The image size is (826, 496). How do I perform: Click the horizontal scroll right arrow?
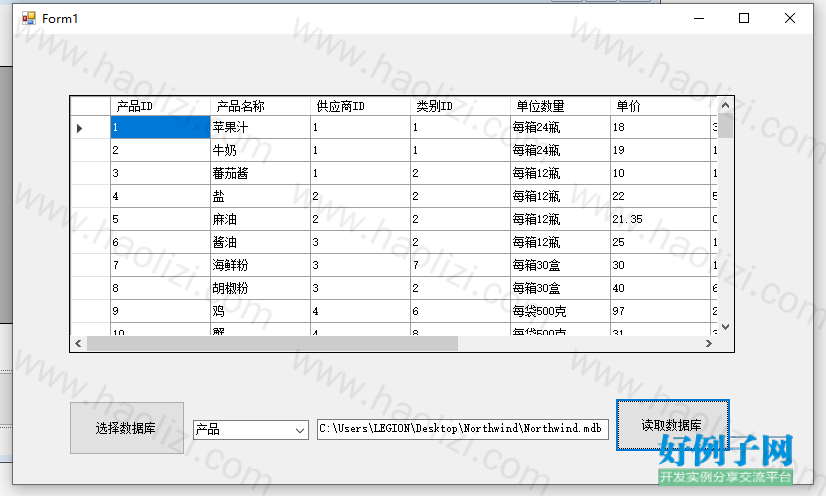pyautogui.click(x=709, y=344)
